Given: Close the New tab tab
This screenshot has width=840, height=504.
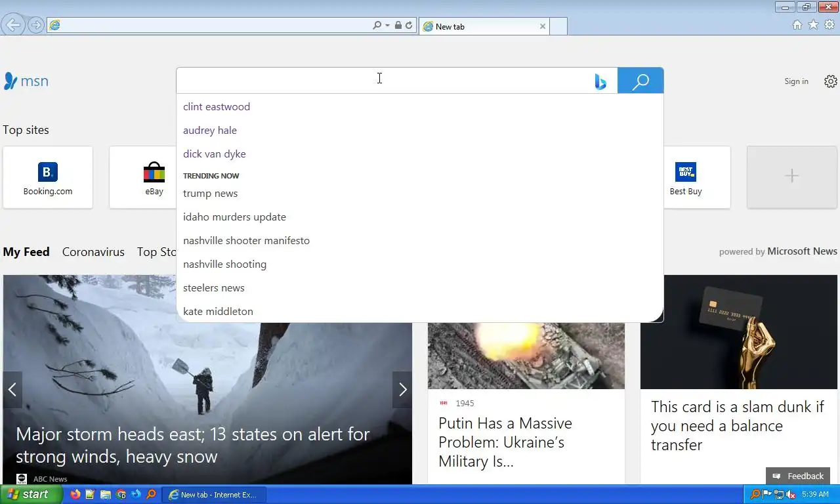Looking at the screenshot, I should pos(543,26).
